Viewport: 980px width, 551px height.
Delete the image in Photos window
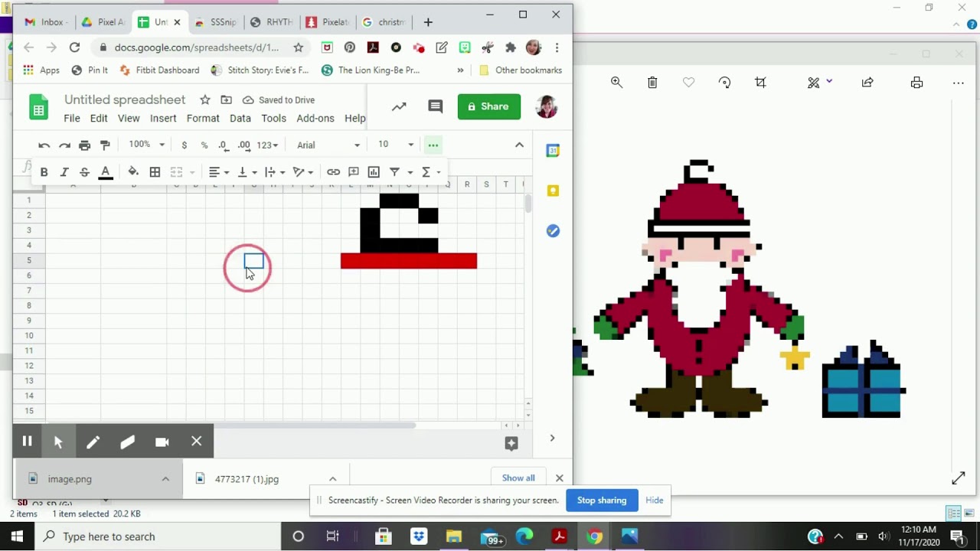click(x=652, y=83)
